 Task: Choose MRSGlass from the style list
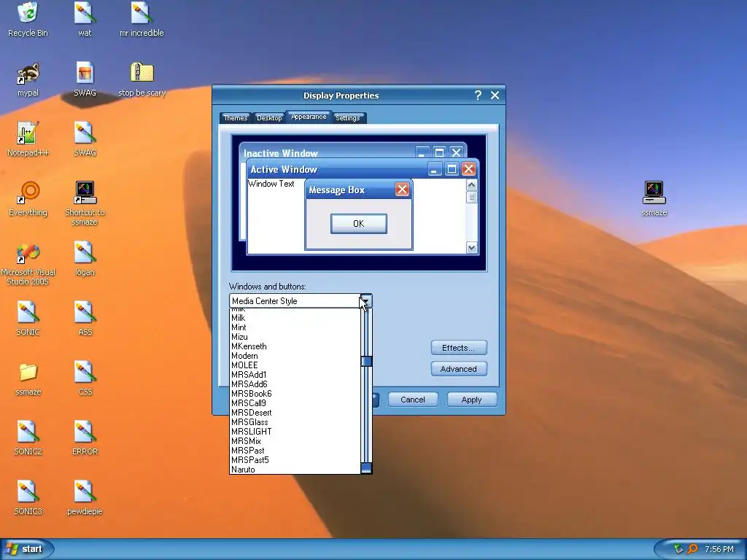click(x=295, y=422)
